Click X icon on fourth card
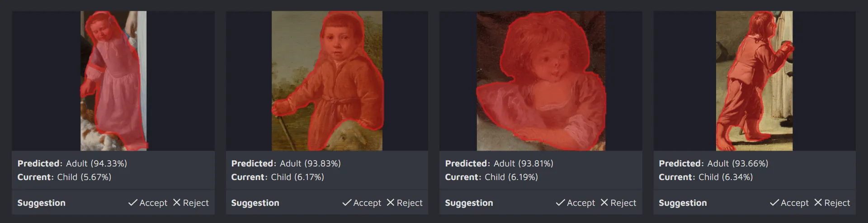Viewport: 868px width, 223px height. [818, 203]
